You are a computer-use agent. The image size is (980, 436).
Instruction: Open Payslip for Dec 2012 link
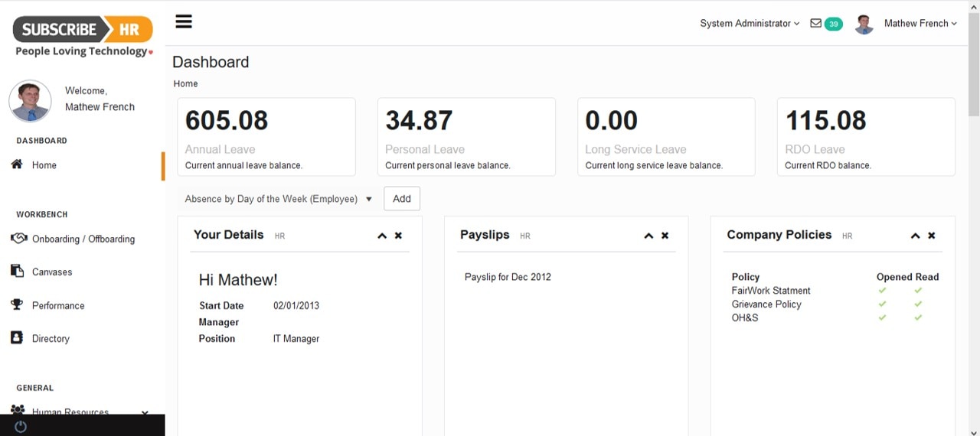coord(508,277)
